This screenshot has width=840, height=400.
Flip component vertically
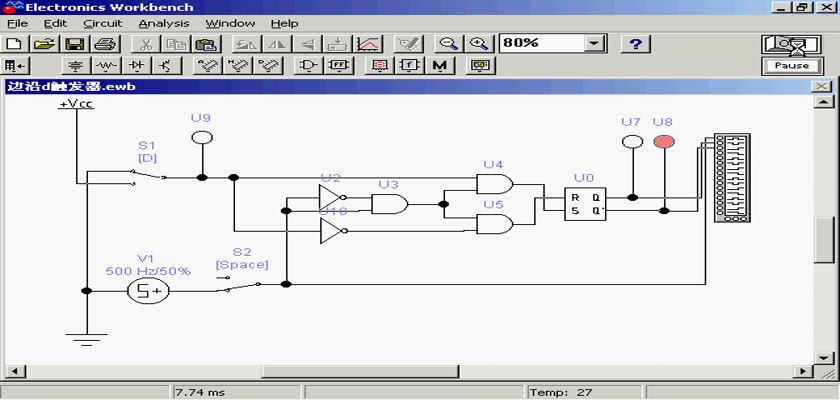[308, 43]
